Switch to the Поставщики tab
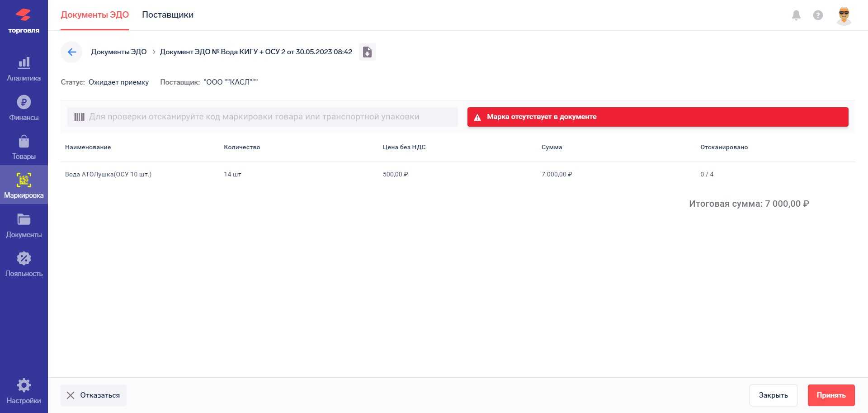 (168, 15)
